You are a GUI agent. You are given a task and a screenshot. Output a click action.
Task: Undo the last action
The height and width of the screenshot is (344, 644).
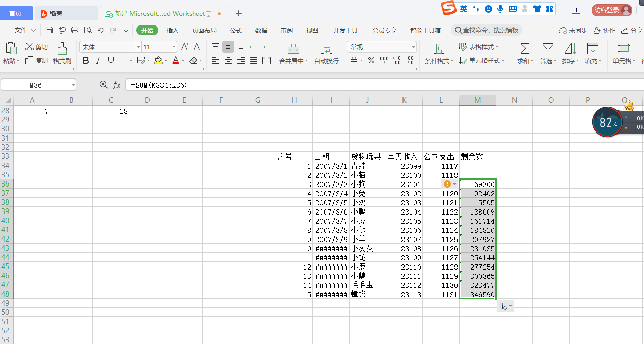tap(100, 30)
